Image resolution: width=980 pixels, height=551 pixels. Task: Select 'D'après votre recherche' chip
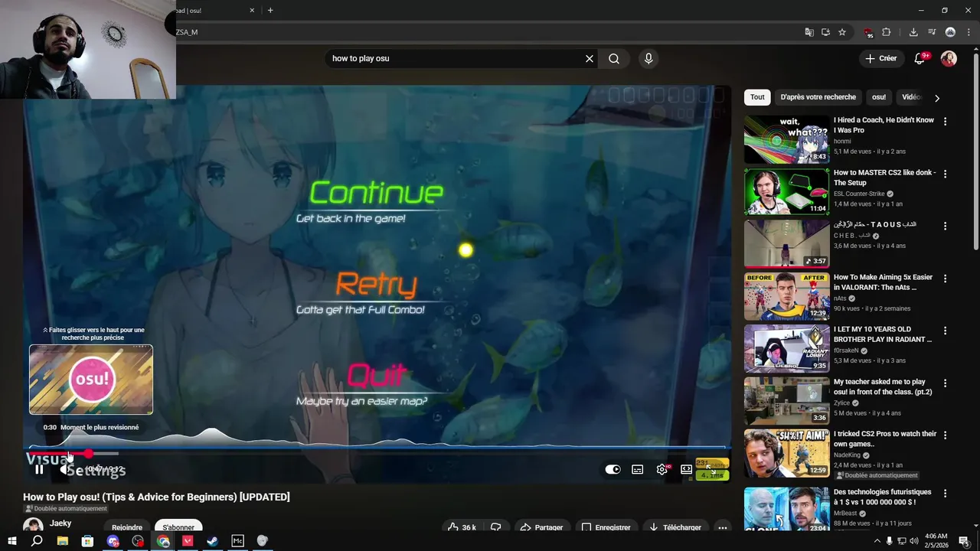click(x=818, y=97)
